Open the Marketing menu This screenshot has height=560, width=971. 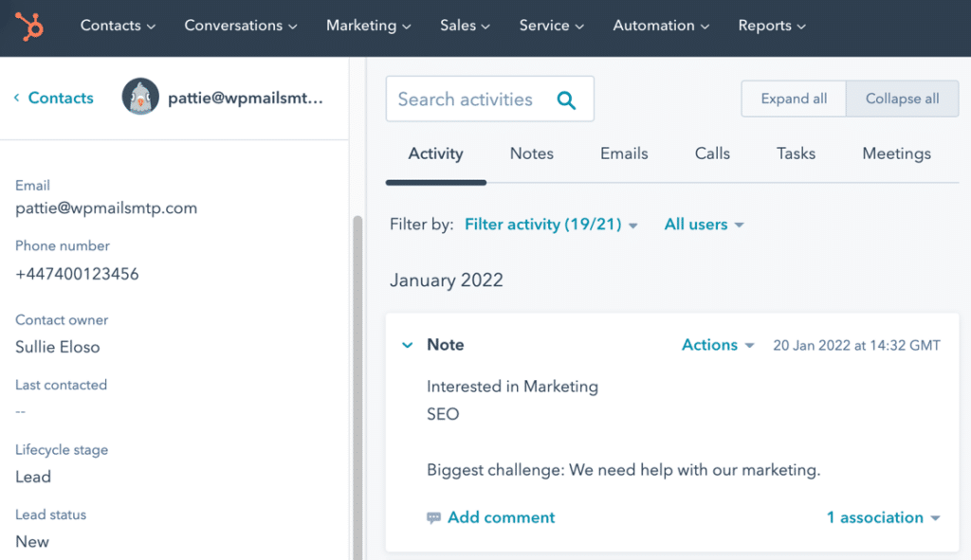point(368,26)
